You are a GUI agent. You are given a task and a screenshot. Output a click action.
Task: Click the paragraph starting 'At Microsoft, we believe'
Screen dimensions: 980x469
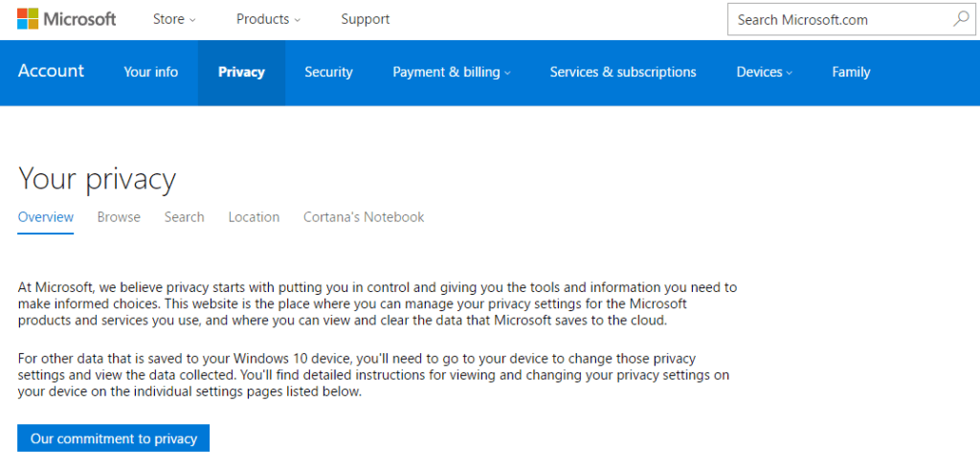tap(377, 304)
